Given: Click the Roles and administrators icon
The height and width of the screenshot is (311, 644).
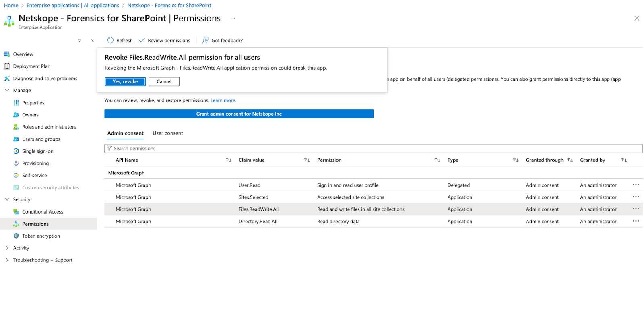Looking at the screenshot, I should (x=16, y=127).
